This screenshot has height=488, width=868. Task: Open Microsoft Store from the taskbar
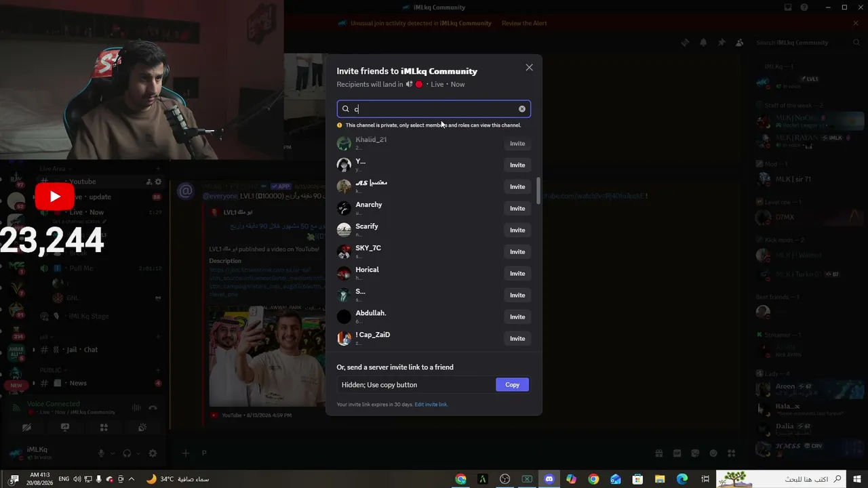[638, 479]
